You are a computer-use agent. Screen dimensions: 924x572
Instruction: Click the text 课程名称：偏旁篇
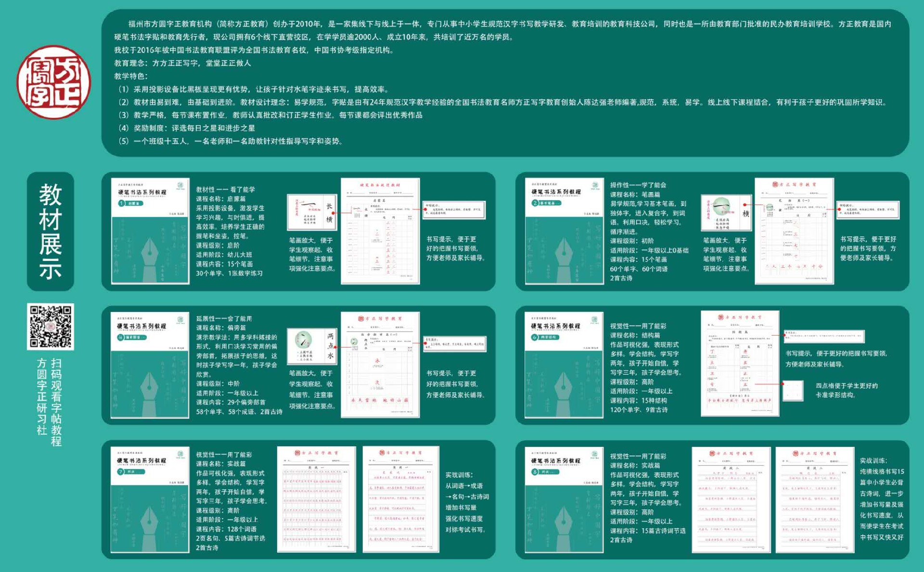coord(221,328)
